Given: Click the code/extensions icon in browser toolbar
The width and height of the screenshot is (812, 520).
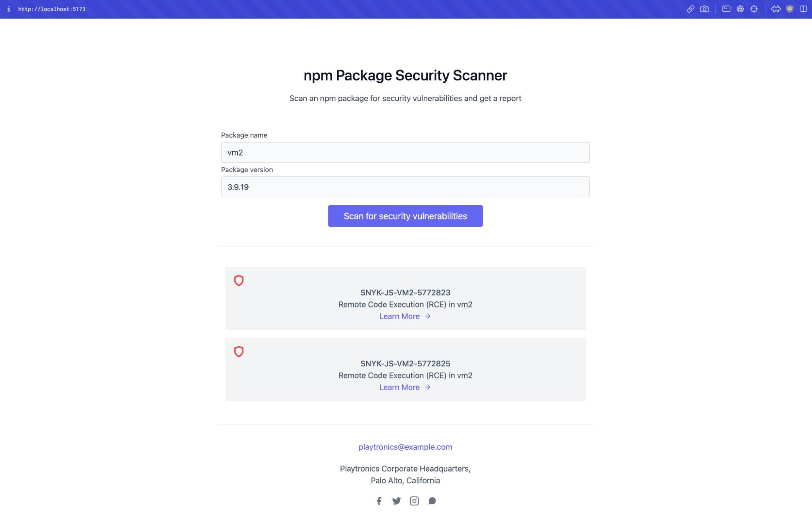Looking at the screenshot, I should 775,9.
